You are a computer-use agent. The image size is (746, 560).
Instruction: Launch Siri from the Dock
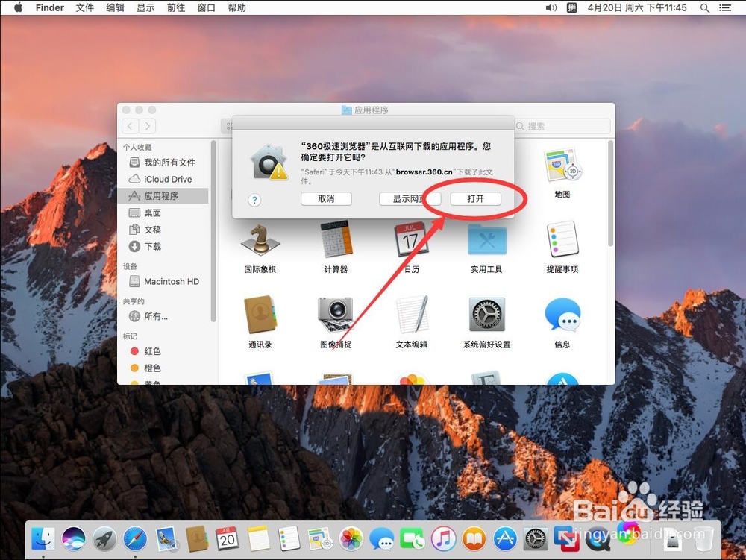[74, 539]
